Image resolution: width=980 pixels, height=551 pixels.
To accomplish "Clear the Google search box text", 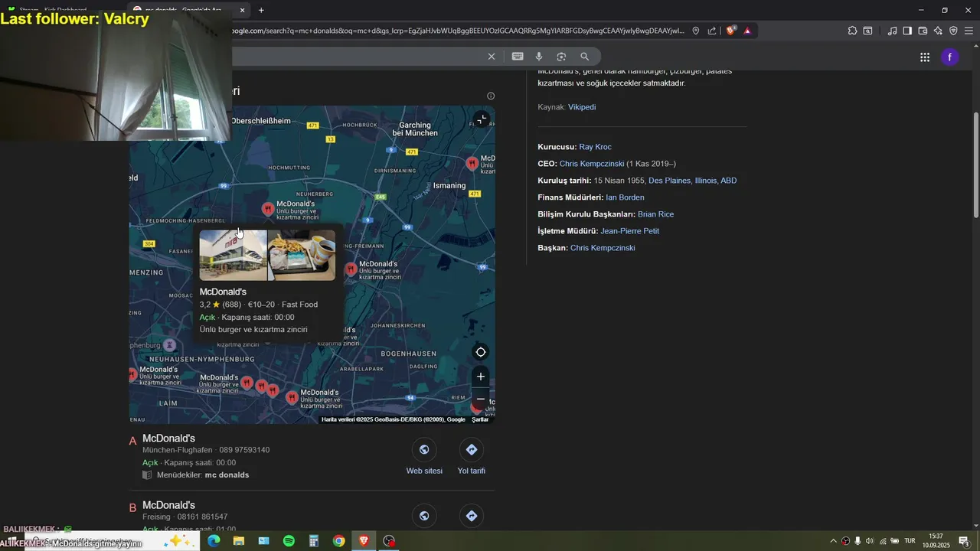I will click(x=492, y=57).
